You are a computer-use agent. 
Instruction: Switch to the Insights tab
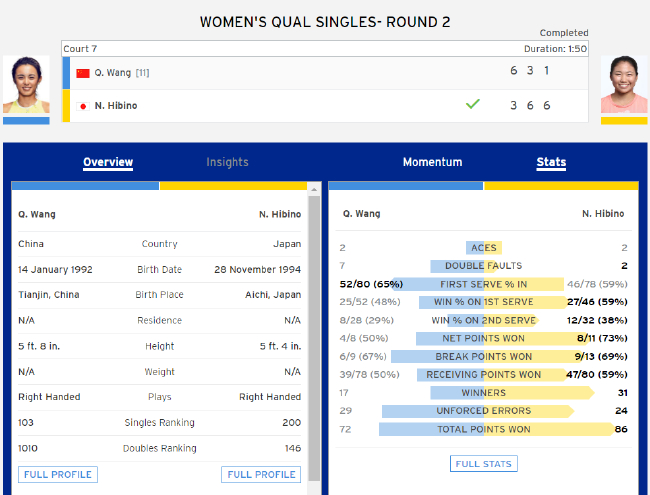[x=227, y=162]
